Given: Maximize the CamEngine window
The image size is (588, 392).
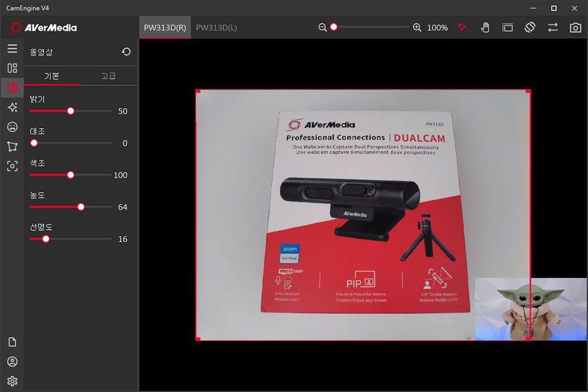Looking at the screenshot, I should point(554,8).
